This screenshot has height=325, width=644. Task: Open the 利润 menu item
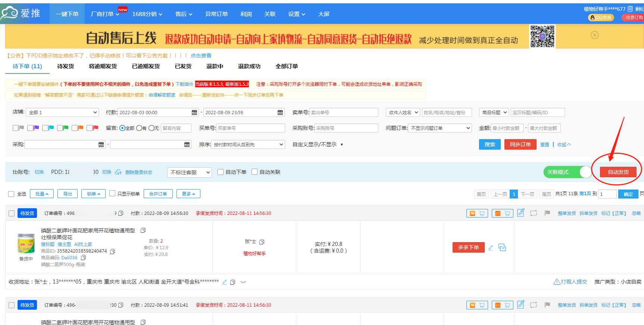coord(246,14)
